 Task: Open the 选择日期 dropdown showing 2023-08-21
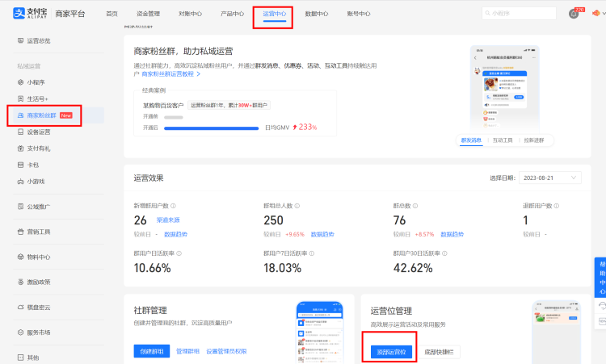tap(550, 178)
